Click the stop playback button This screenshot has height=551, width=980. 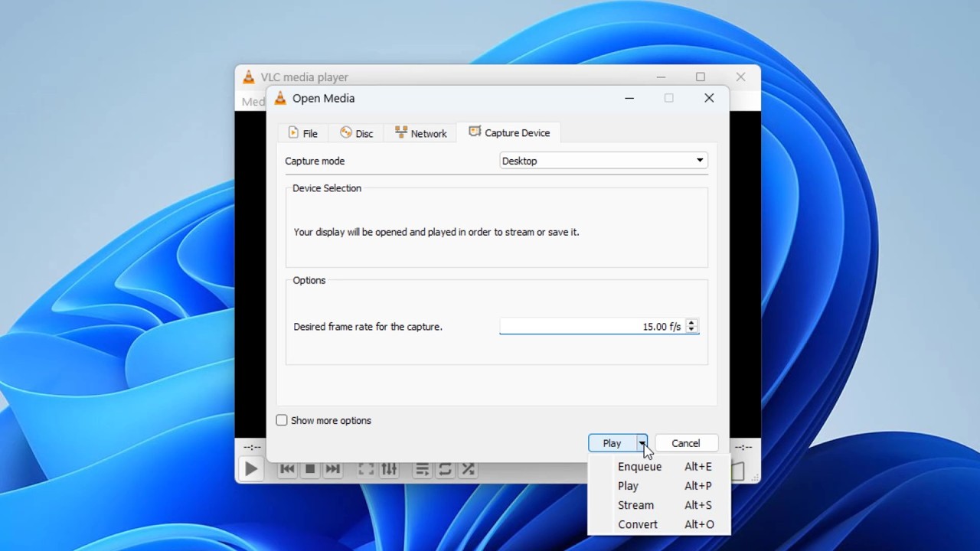click(310, 469)
